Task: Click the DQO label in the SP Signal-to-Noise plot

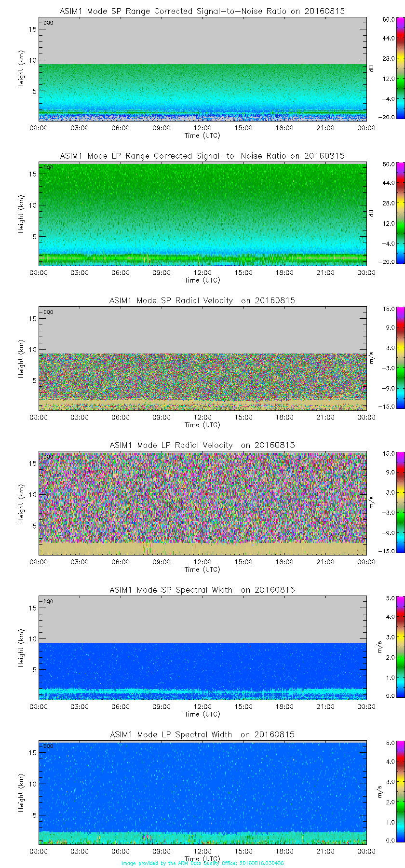Action: click(x=48, y=23)
